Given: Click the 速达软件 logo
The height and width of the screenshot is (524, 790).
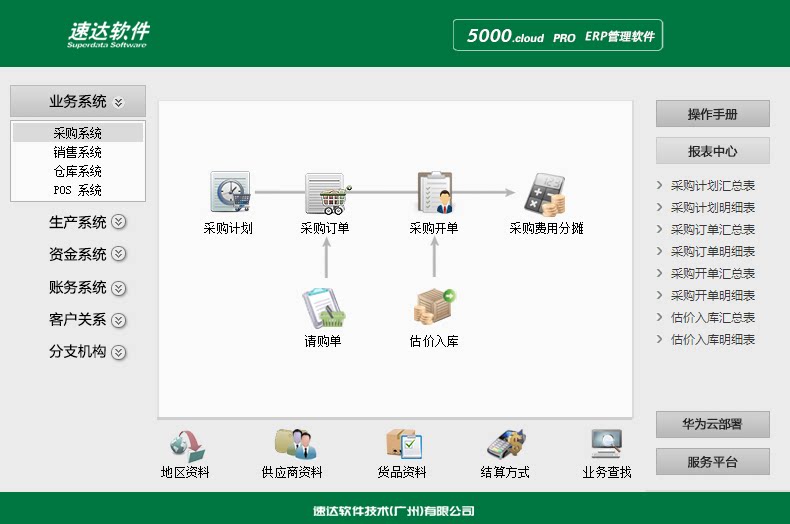Looking at the screenshot, I should (x=108, y=34).
